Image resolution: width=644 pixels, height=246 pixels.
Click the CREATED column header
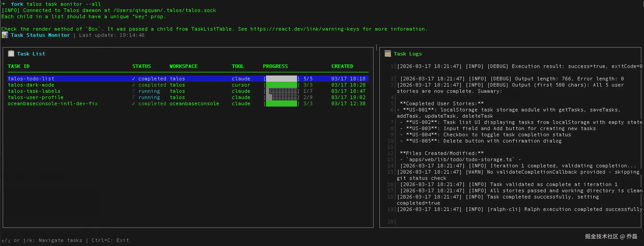(342, 66)
